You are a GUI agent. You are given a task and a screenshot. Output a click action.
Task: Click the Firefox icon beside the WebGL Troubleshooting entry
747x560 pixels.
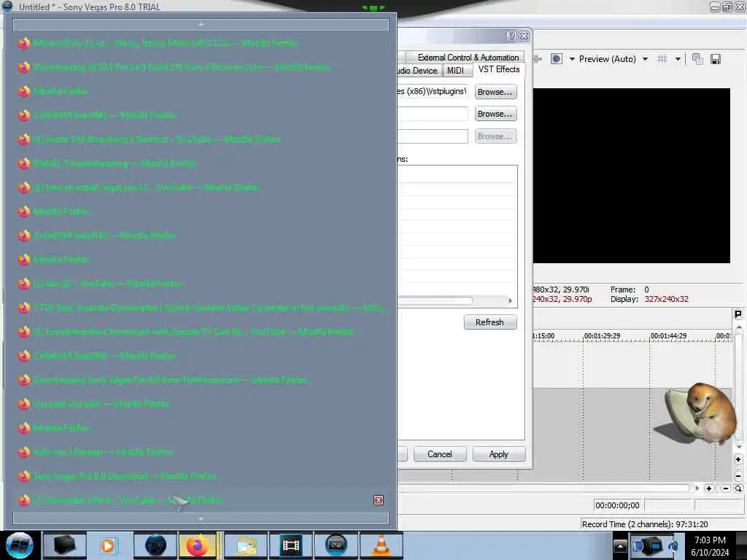(x=24, y=163)
